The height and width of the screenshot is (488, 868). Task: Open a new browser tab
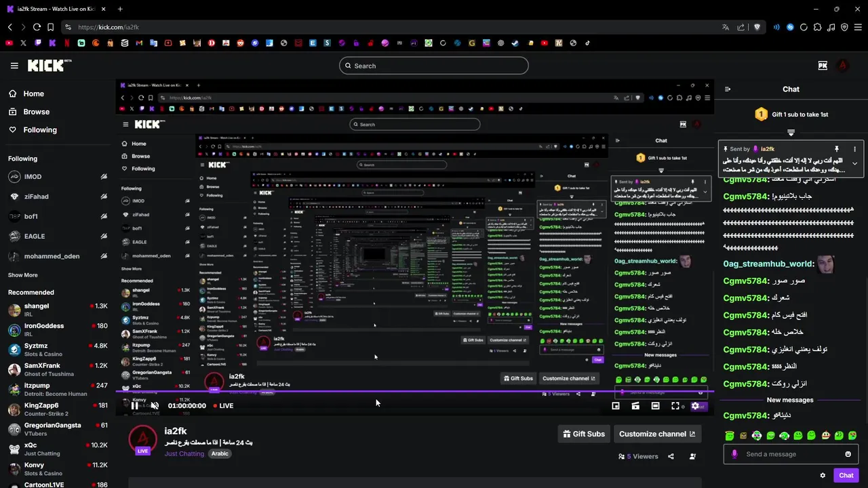120,9
